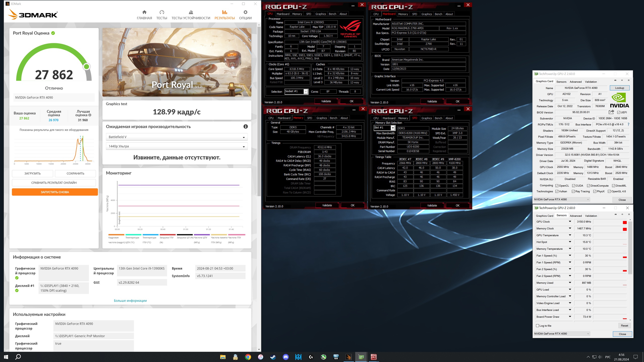Click Больше информации link
This screenshot has width=644, height=362.
click(130, 300)
